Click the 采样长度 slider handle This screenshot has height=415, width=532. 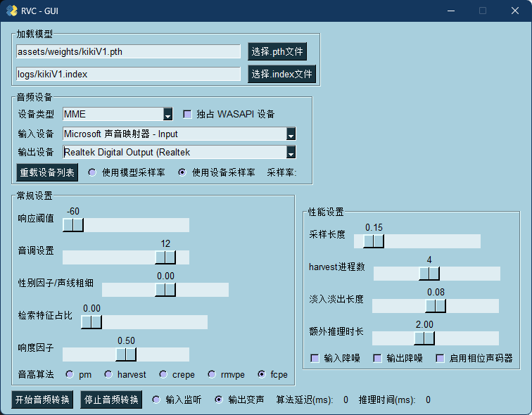click(374, 241)
